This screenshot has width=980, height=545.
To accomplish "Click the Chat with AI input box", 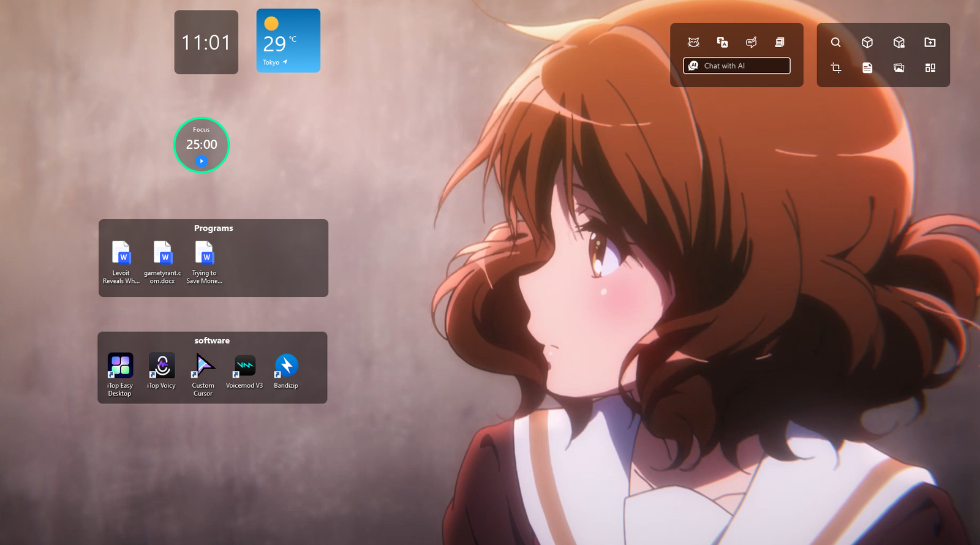I will pyautogui.click(x=737, y=66).
